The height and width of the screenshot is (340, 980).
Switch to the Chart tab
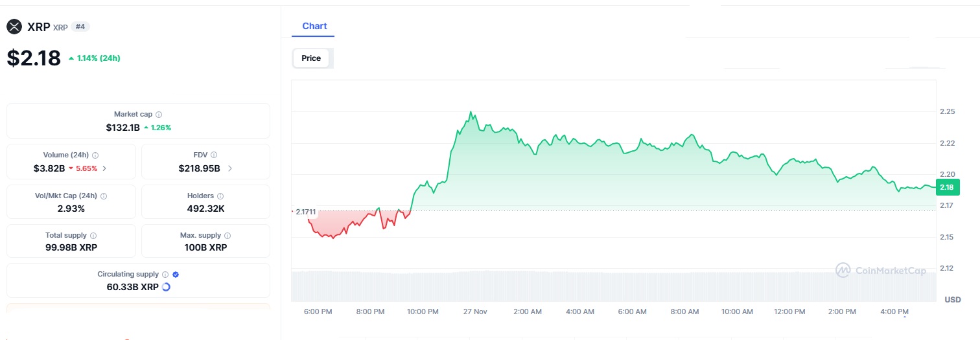pos(314,27)
